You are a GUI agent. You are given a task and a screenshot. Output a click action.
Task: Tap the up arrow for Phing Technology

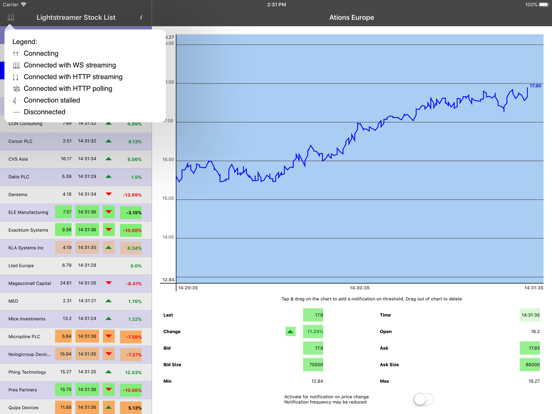tap(109, 372)
